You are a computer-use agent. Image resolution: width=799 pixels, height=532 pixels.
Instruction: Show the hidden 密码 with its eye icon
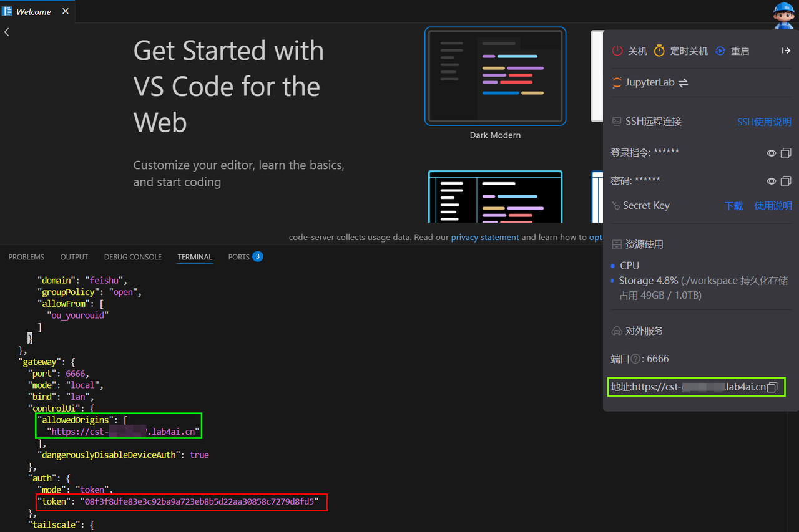click(772, 181)
